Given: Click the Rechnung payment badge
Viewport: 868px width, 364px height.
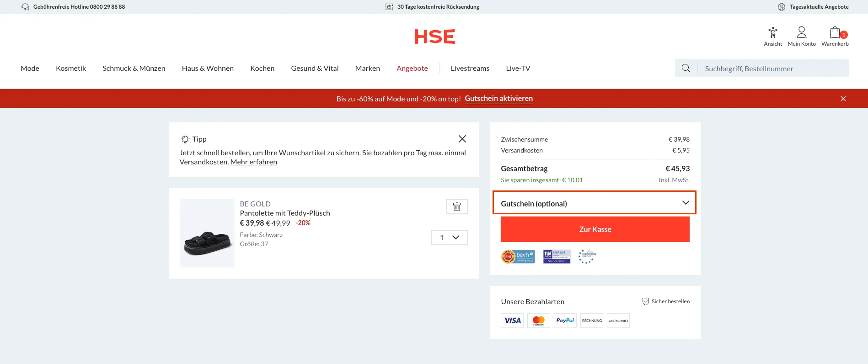Looking at the screenshot, I should click(x=592, y=321).
